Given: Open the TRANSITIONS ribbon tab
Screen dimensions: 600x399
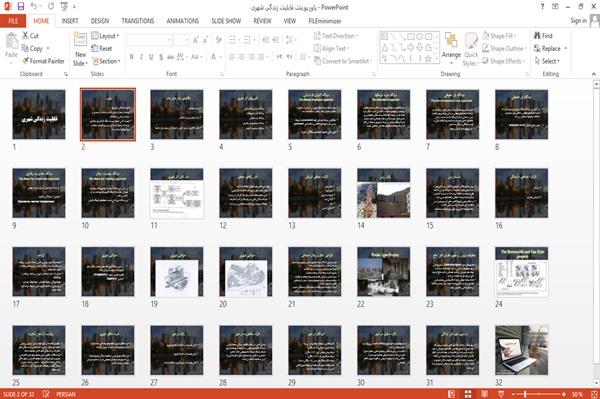Looking at the screenshot, I should [138, 21].
